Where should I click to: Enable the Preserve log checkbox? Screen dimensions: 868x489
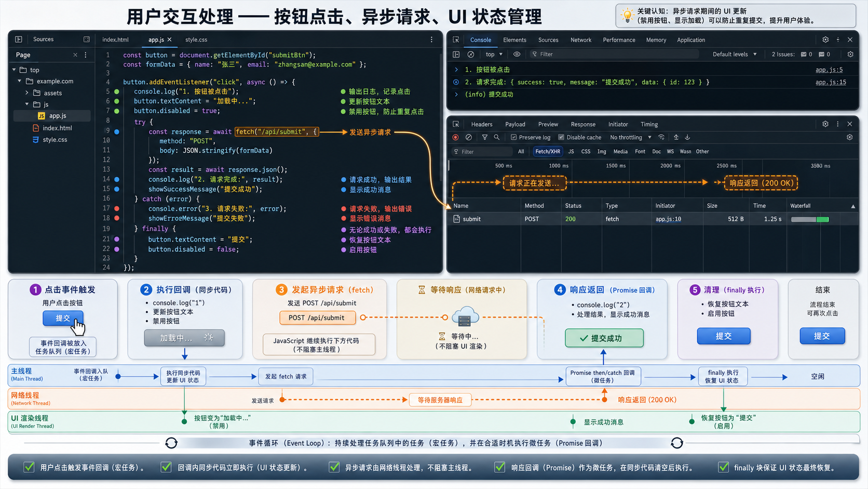[x=513, y=137]
